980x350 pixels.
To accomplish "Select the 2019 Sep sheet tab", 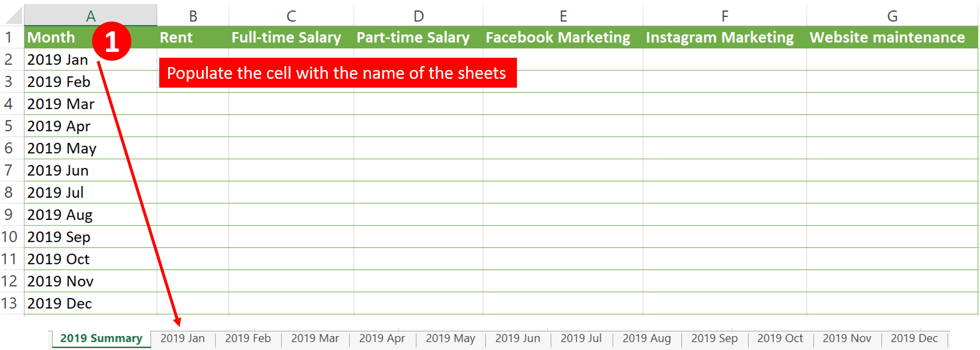I will click(x=714, y=338).
